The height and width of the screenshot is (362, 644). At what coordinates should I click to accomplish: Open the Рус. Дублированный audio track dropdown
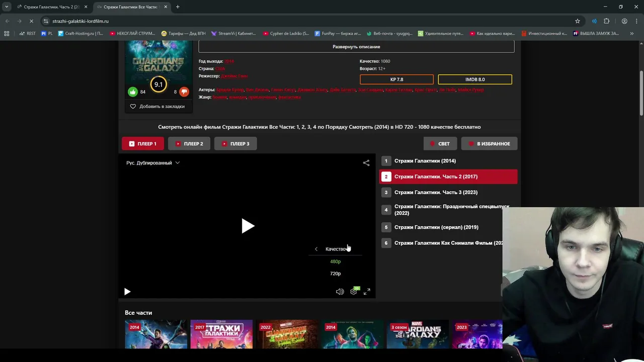coord(153,163)
